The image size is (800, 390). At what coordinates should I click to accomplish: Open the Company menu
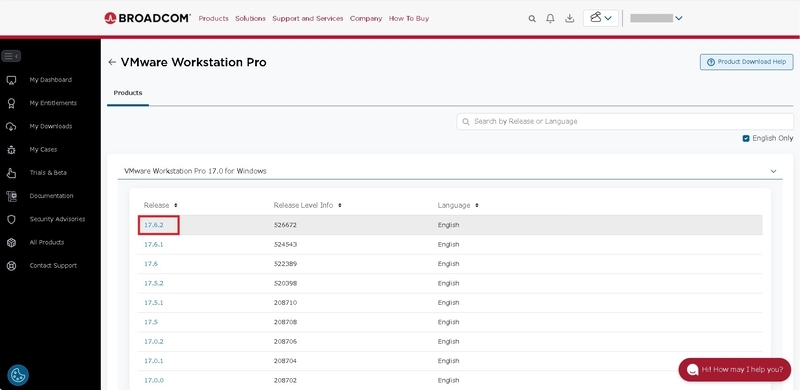pyautogui.click(x=366, y=18)
